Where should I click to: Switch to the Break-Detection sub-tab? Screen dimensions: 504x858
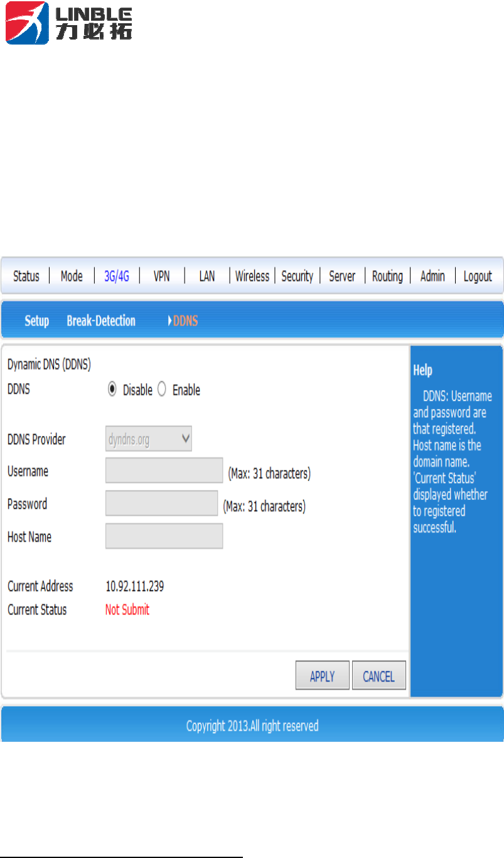click(101, 321)
